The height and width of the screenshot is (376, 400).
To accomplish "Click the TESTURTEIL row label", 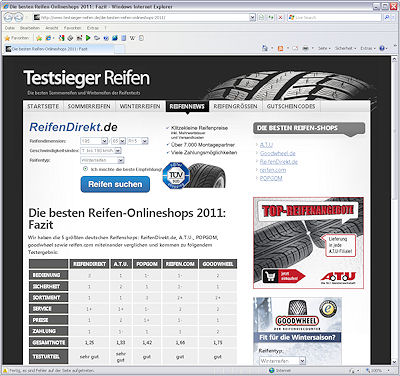I will pos(48,356).
